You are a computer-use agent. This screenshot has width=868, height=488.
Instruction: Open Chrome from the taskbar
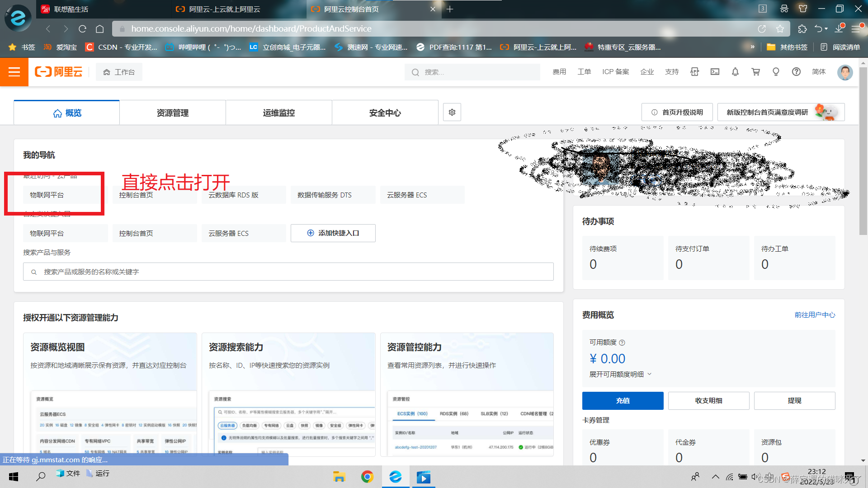367,477
